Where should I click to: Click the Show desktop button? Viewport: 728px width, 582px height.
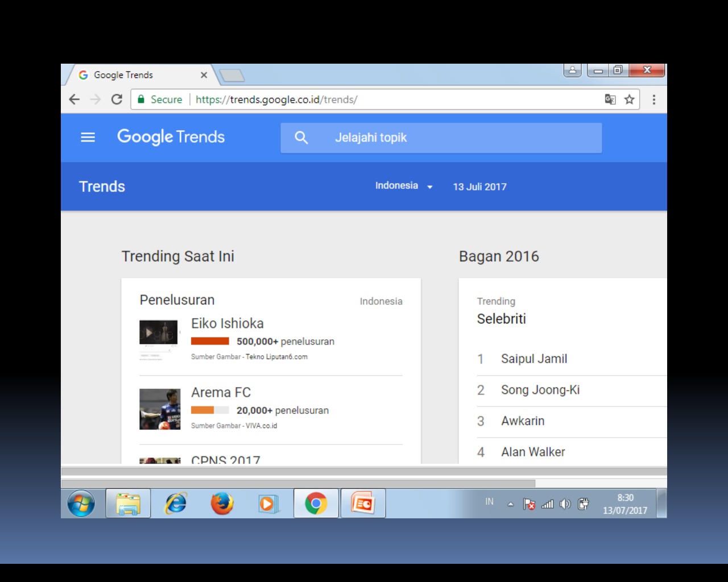coord(662,504)
